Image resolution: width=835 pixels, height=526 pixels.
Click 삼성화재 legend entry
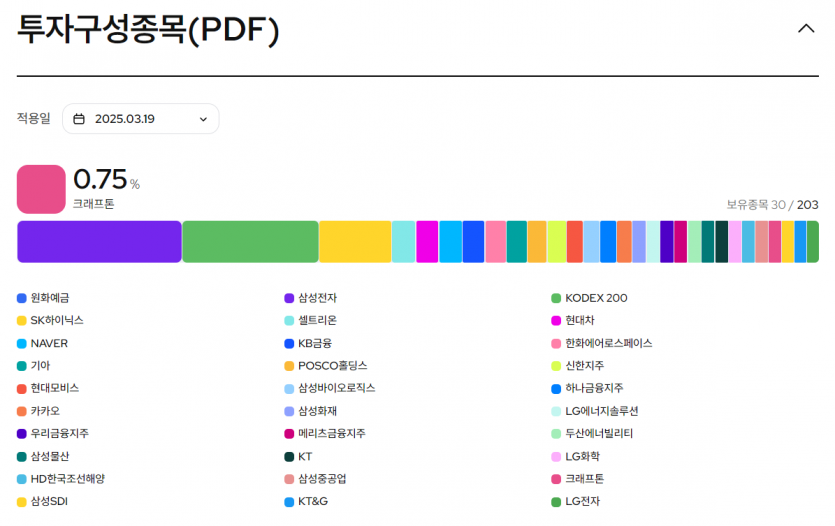tap(310, 411)
